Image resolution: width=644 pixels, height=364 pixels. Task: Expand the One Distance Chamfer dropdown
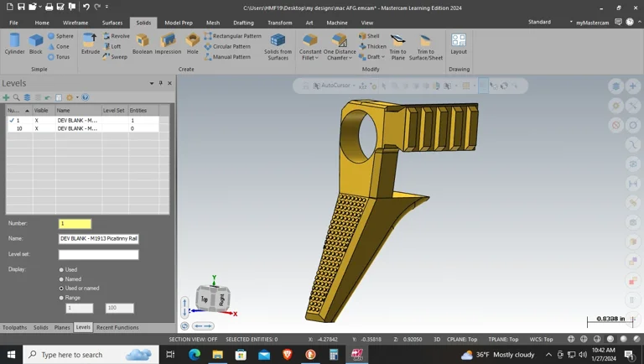pyautogui.click(x=352, y=58)
